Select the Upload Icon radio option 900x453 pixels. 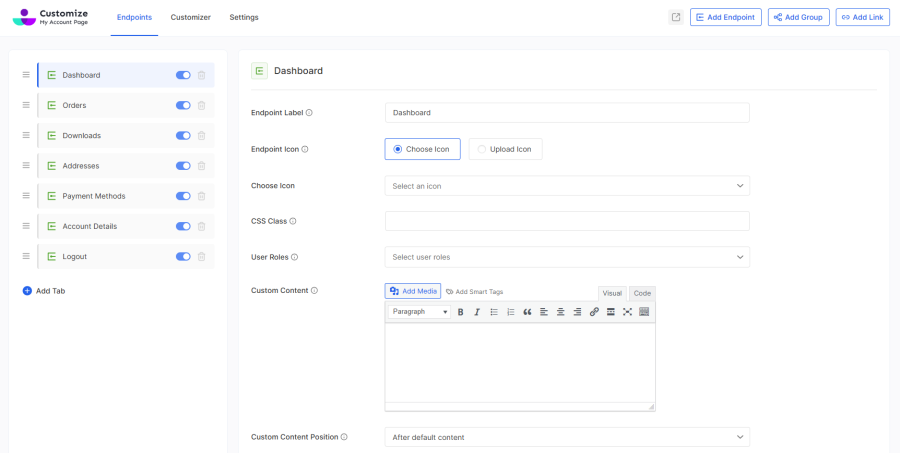point(505,149)
